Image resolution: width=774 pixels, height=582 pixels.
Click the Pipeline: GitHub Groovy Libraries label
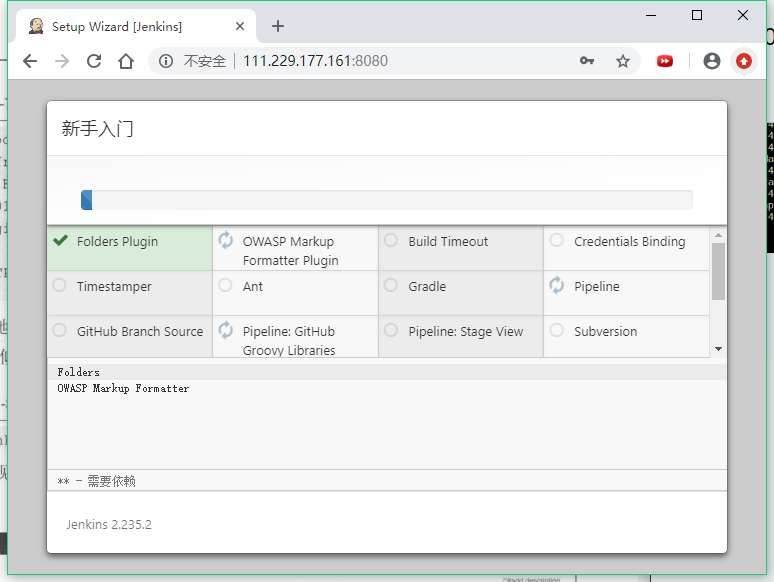click(289, 341)
